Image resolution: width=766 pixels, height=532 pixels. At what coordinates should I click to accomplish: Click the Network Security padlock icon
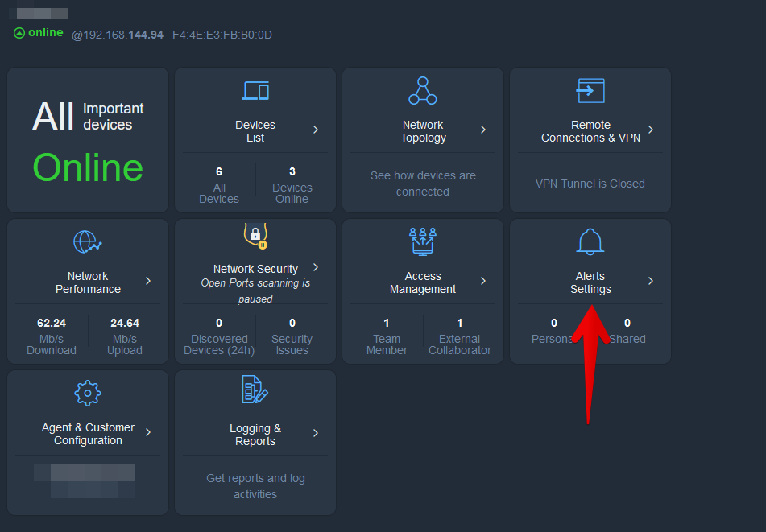[x=255, y=235]
